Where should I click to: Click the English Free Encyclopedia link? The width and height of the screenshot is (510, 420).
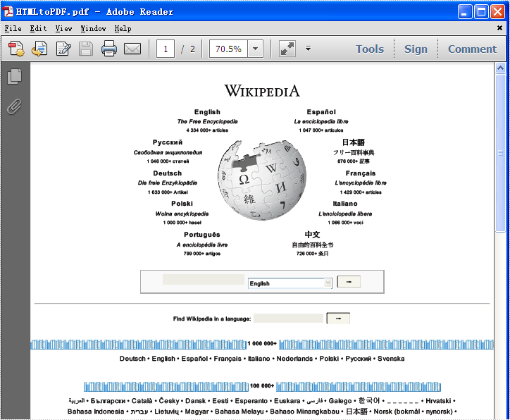pos(207,121)
